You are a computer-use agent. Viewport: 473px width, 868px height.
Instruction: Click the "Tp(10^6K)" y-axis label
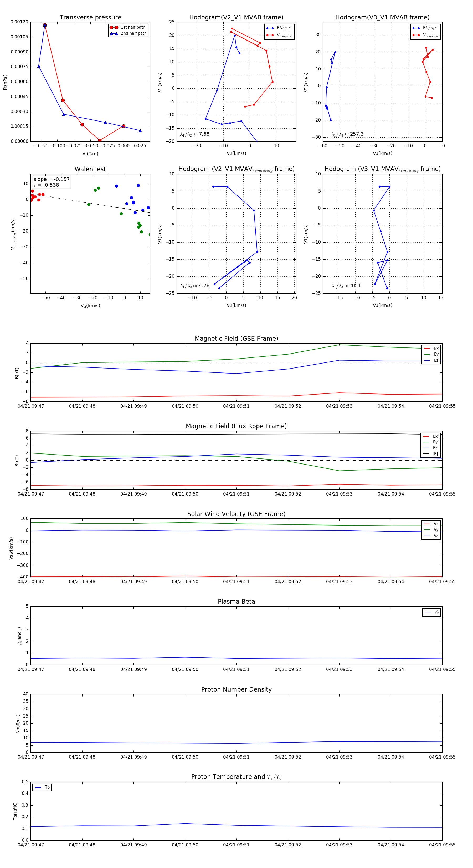[15, 811]
